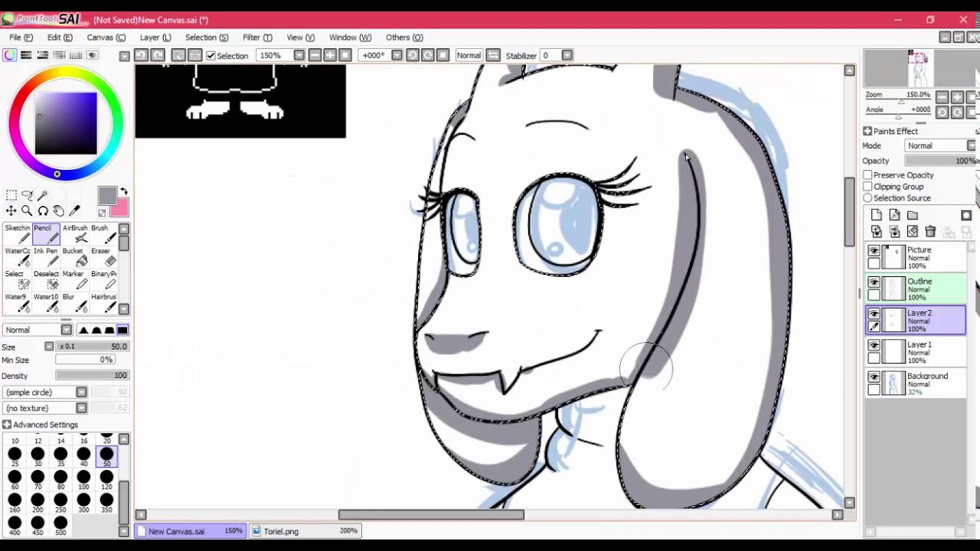The height and width of the screenshot is (551, 980).
Task: Activate the Hand pan tool
Action: [59, 211]
